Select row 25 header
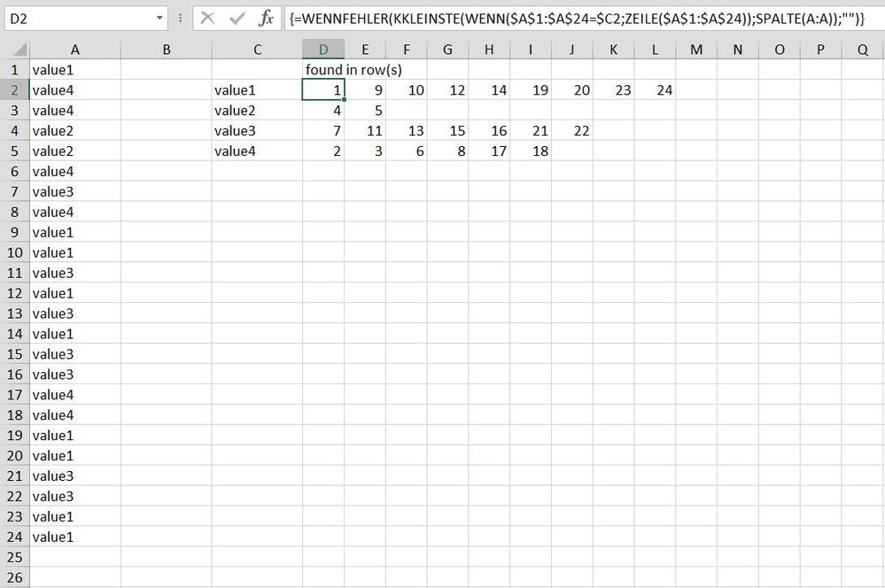 click(15, 558)
